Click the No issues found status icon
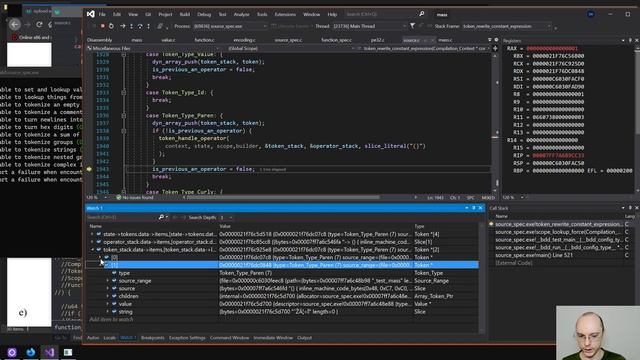The image size is (640, 360). (118, 198)
